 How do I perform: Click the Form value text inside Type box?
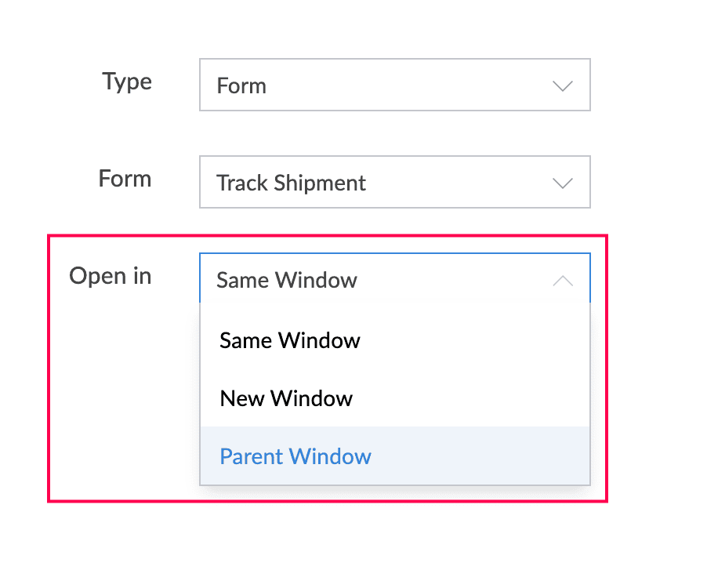coord(241,85)
